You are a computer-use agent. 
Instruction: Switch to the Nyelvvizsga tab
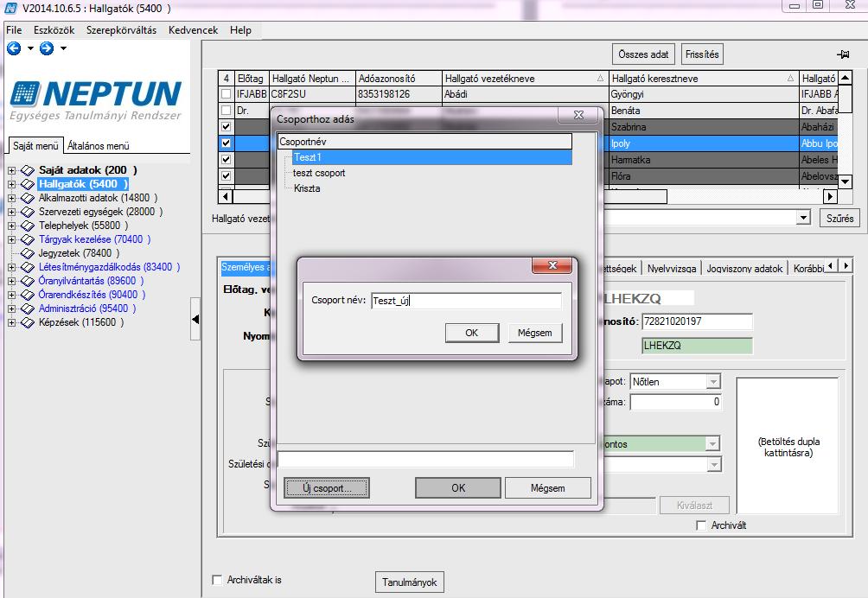point(672,268)
